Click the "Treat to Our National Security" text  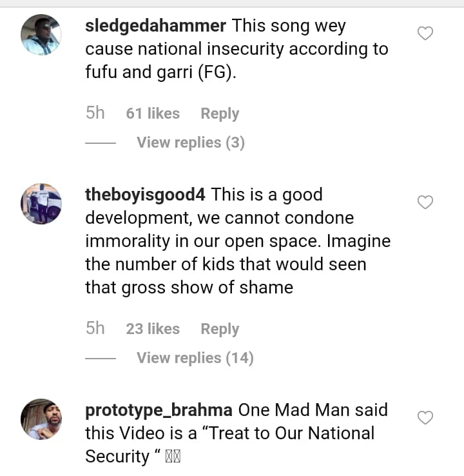tap(229, 433)
